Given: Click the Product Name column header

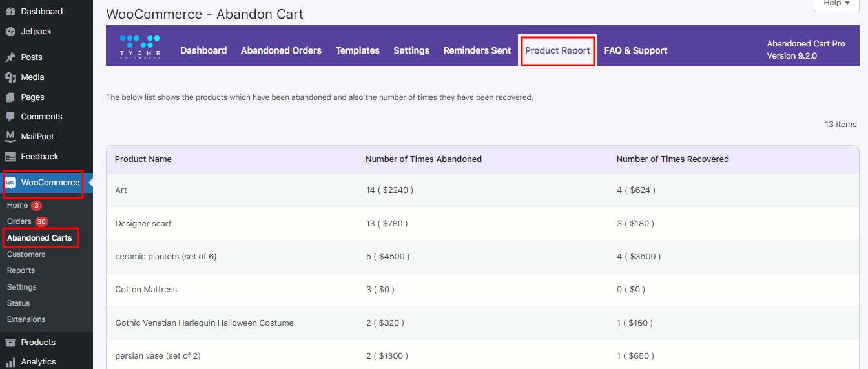Looking at the screenshot, I should (x=143, y=159).
